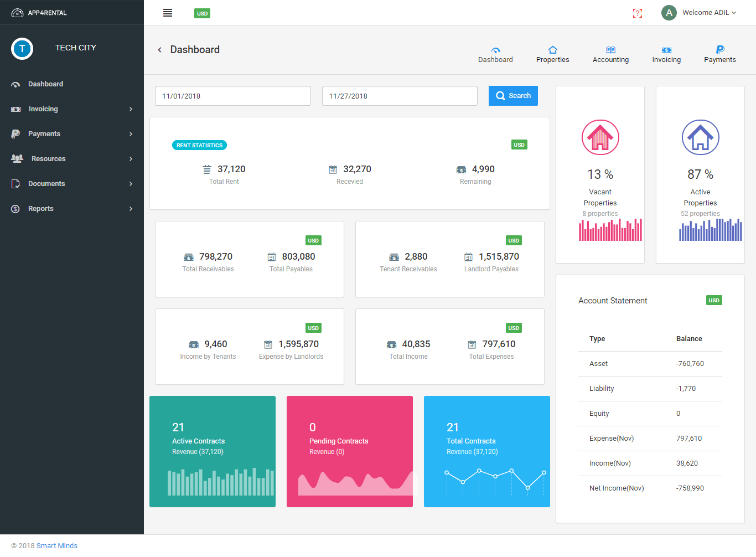Open the Invoicing tab in top navigation
Screen dimensions: 756x557
click(666, 55)
